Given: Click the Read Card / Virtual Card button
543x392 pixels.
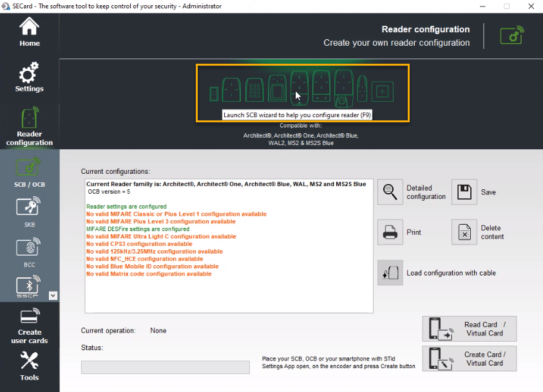Looking at the screenshot, I should 470,329.
